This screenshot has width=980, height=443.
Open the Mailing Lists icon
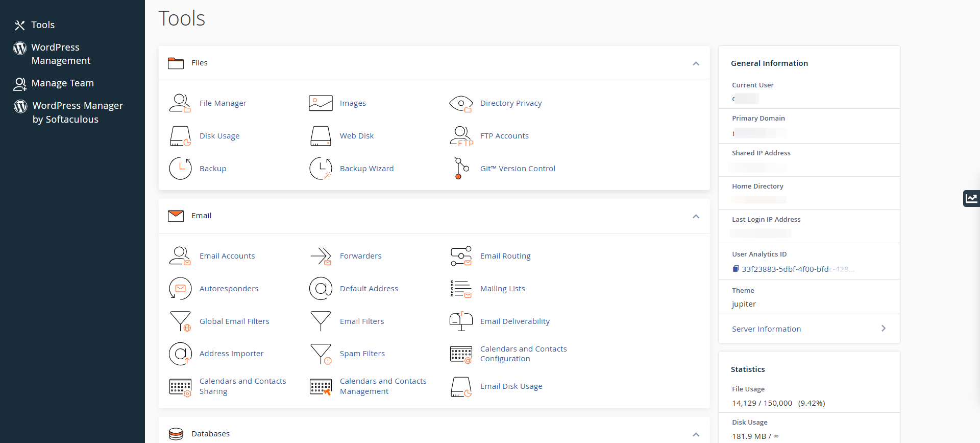(461, 289)
